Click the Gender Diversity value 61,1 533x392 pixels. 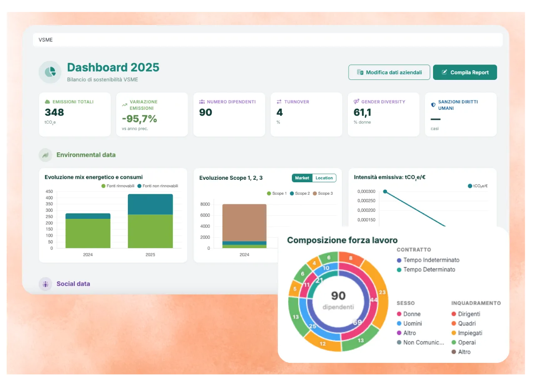[363, 112]
